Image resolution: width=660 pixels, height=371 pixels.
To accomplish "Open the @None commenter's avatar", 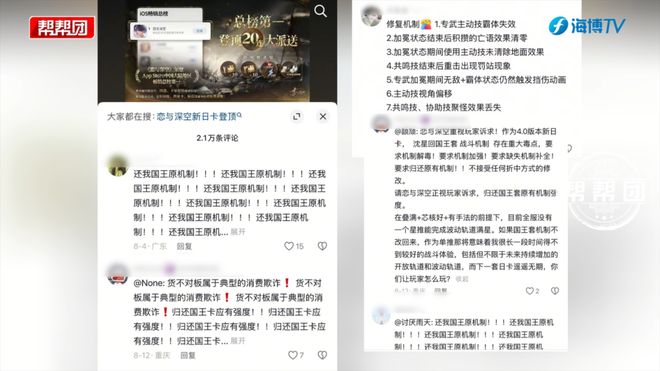I will click(x=118, y=275).
